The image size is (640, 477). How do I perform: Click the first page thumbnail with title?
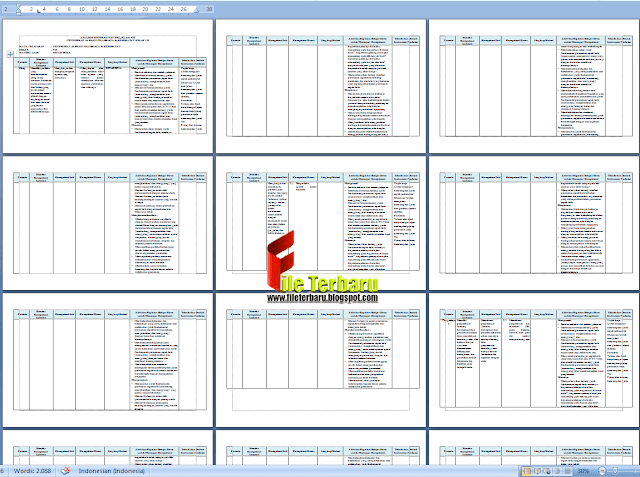point(108,86)
